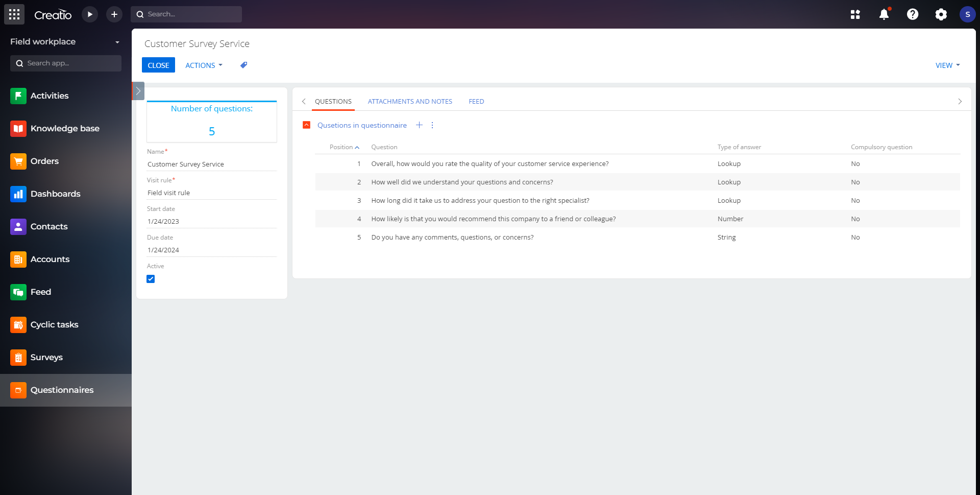Open the View dropdown menu

947,65
